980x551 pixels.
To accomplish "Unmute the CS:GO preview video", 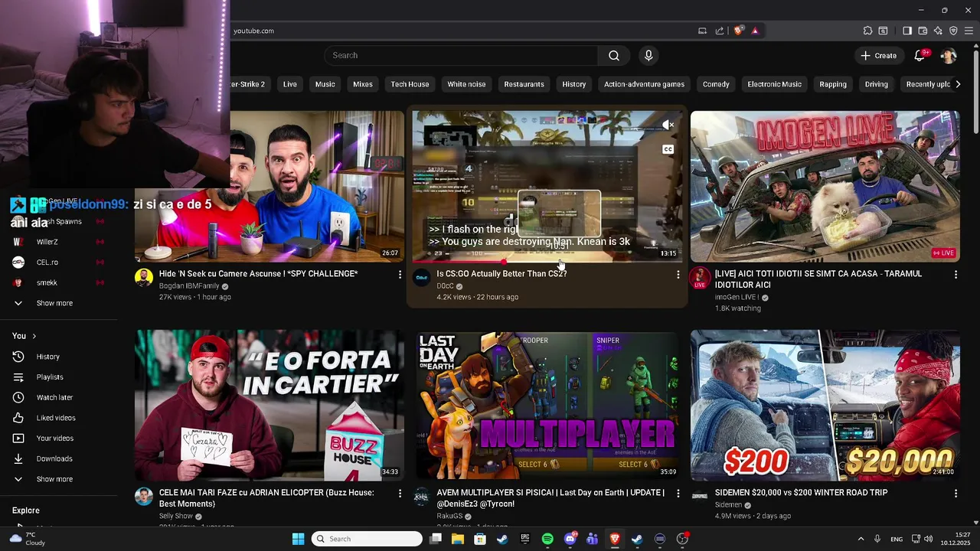I will pos(668,125).
